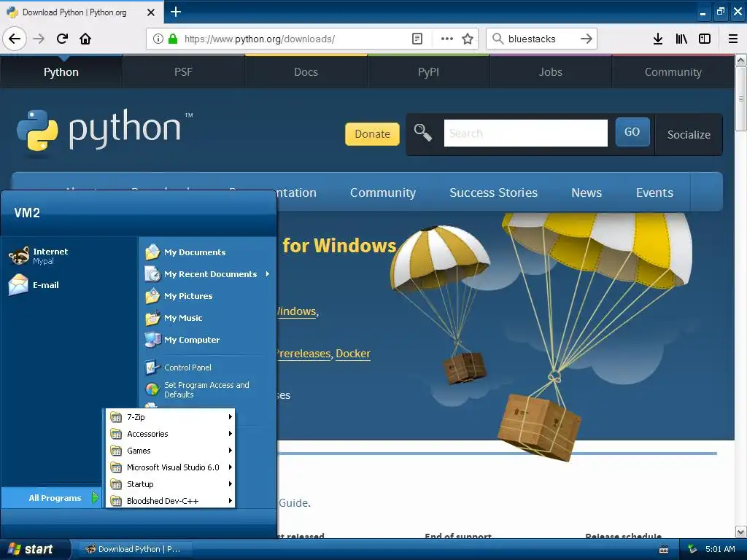The width and height of the screenshot is (747, 560).
Task: Switch to the PSF tab
Action: (183, 72)
